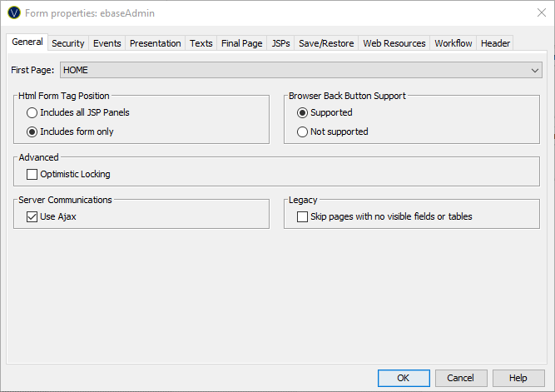Switch to the Texts tab
555x392 pixels.
(201, 43)
